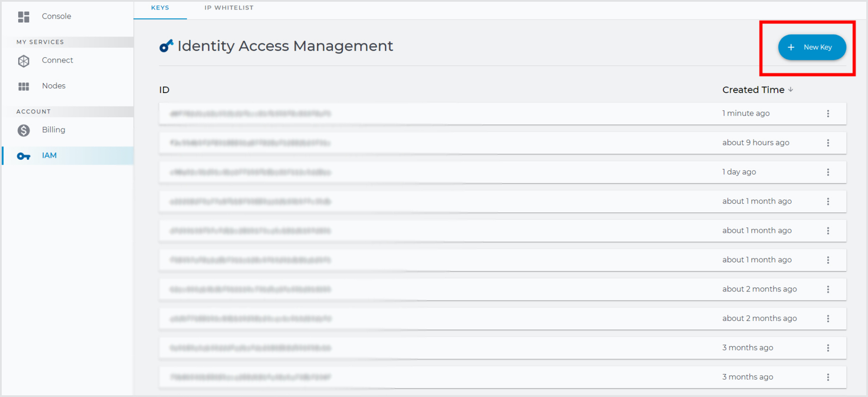The width and height of the screenshot is (868, 397).
Task: Expand options for the key created 9 hours ago
Action: 828,142
